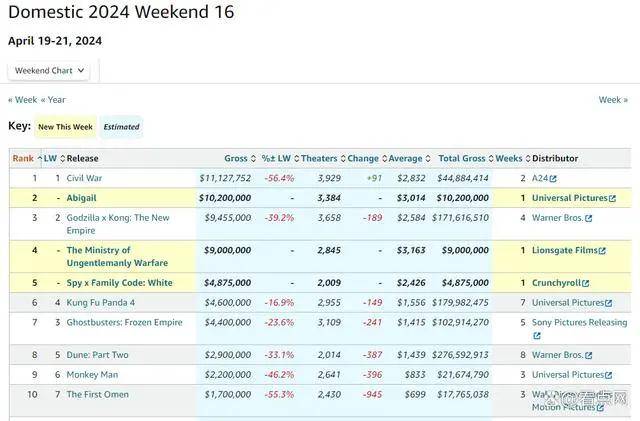The width and height of the screenshot is (640, 421).
Task: Sort by the Total Gross column header
Action: [462, 158]
